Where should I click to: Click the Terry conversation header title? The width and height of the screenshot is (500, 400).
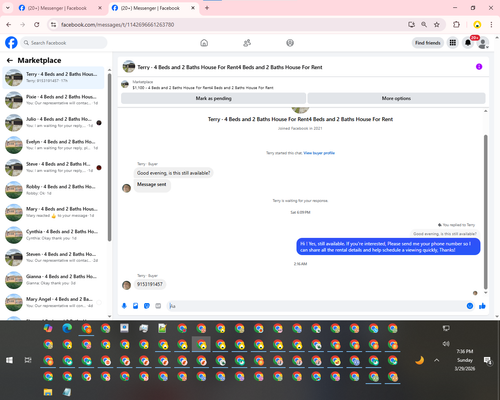pyautogui.click(x=230, y=67)
